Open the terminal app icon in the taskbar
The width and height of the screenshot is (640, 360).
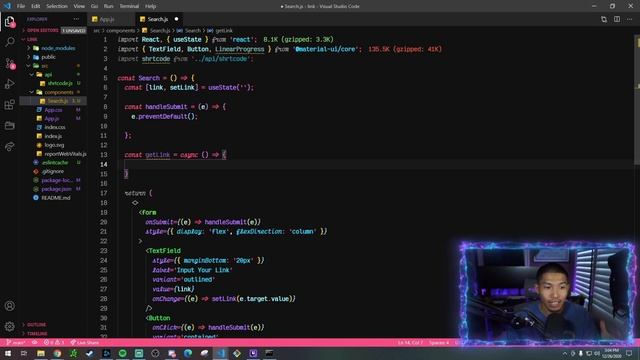[269, 353]
